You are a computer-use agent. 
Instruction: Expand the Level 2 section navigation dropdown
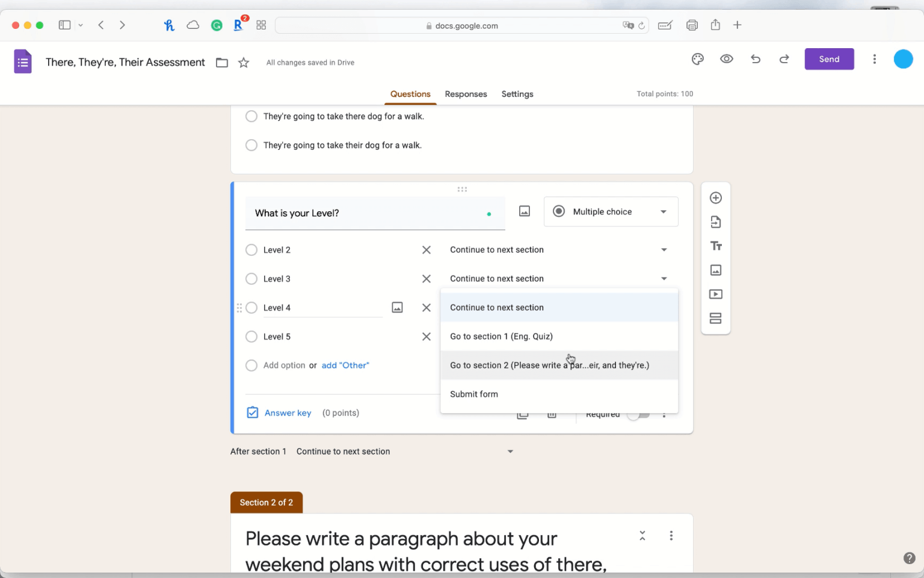tap(664, 250)
